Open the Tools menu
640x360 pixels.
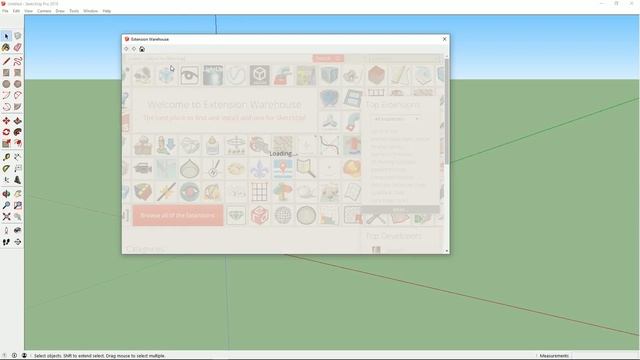tap(74, 11)
